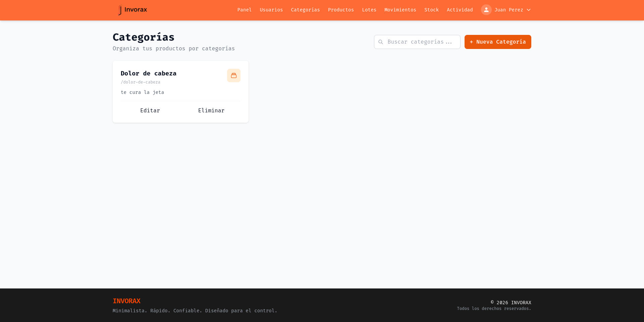Image resolution: width=644 pixels, height=322 pixels.
Task: Click the Invorax logo in the header
Action: pyautogui.click(x=132, y=10)
